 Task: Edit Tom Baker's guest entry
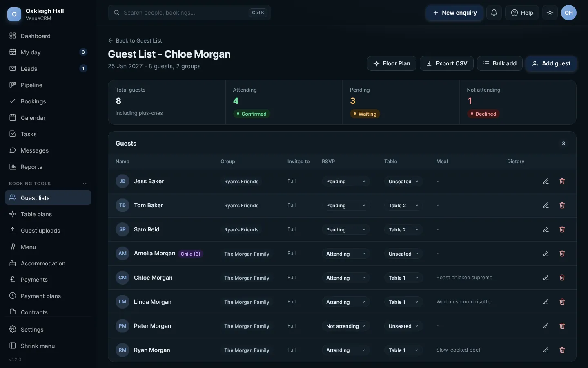pos(546,205)
